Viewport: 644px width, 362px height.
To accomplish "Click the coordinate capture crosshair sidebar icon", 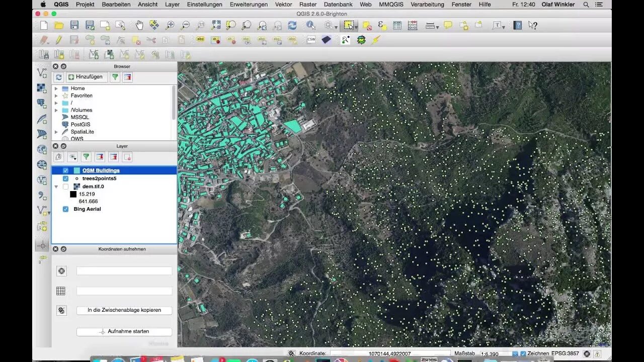I will point(42,245).
